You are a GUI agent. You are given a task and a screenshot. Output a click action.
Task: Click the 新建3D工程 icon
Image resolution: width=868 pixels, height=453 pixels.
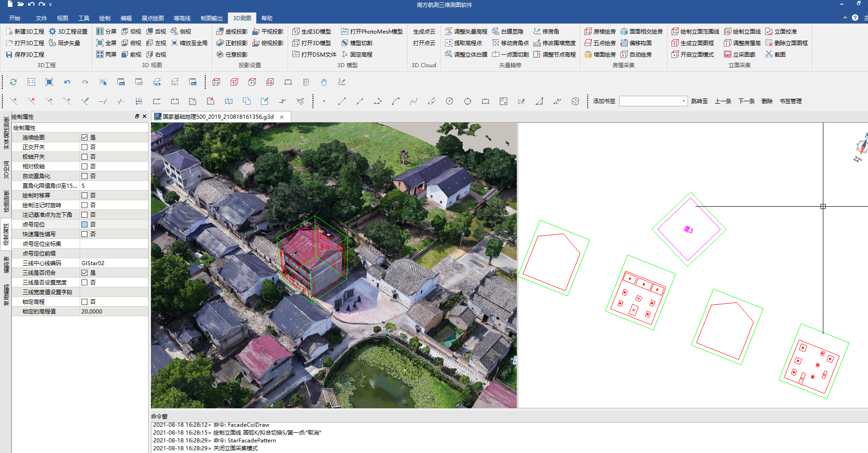(x=9, y=31)
